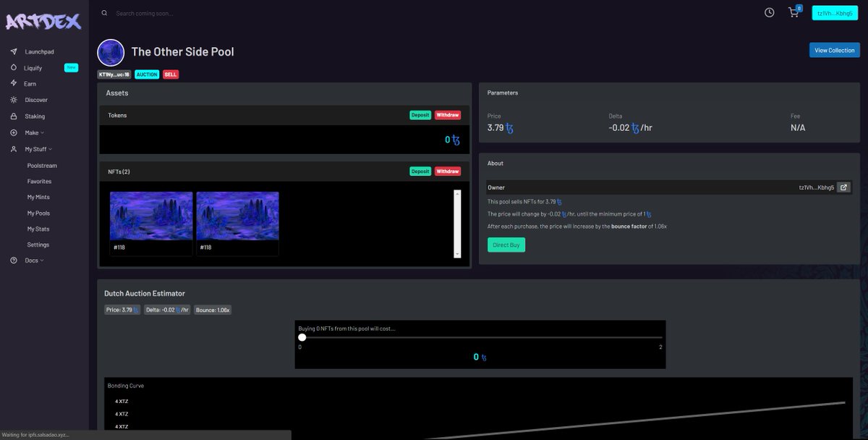This screenshot has width=868, height=440.
Task: Open Poolstream under My Stuff
Action: coord(42,166)
